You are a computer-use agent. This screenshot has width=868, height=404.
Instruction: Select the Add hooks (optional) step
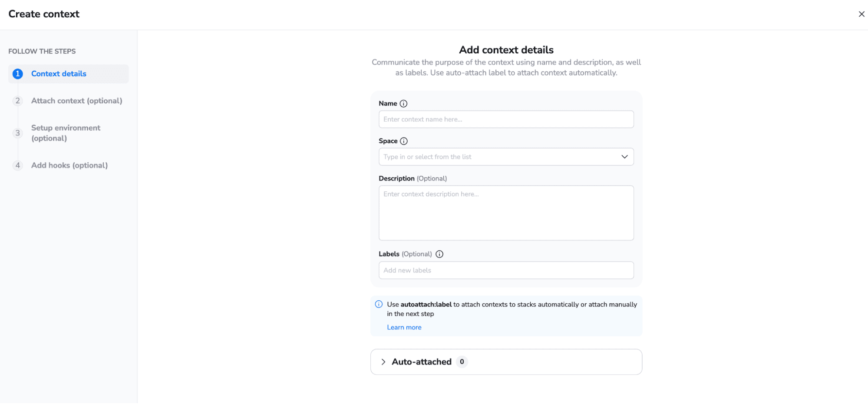click(x=69, y=165)
